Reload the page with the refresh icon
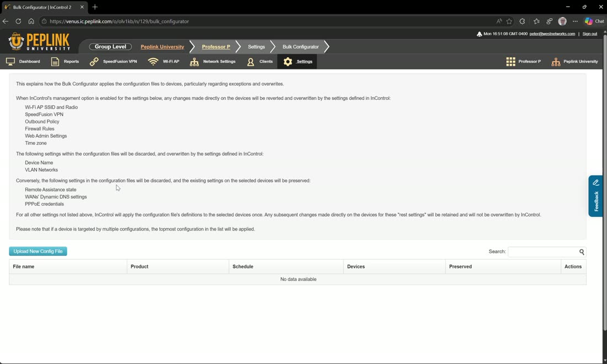 click(x=18, y=22)
